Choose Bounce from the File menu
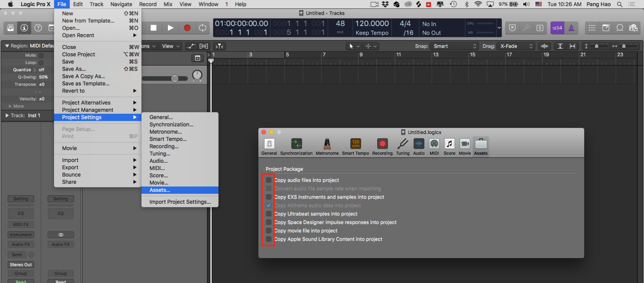644x283 pixels. coord(98,175)
